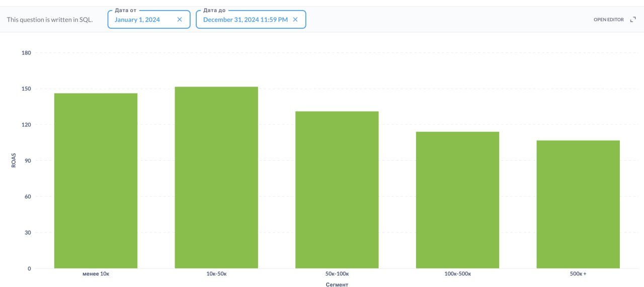Click the OPEN EDITOR link

pos(609,20)
